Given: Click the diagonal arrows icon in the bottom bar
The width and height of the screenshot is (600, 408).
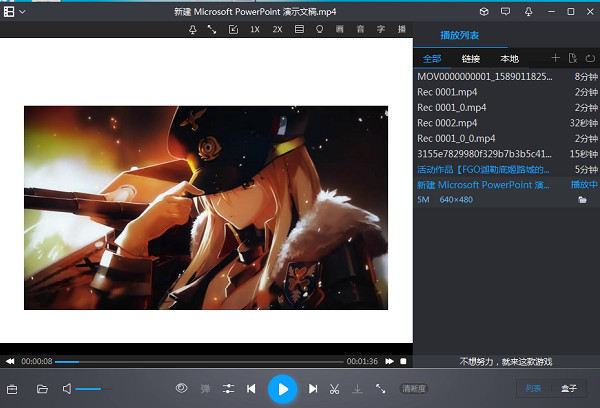Looking at the screenshot, I should point(380,388).
